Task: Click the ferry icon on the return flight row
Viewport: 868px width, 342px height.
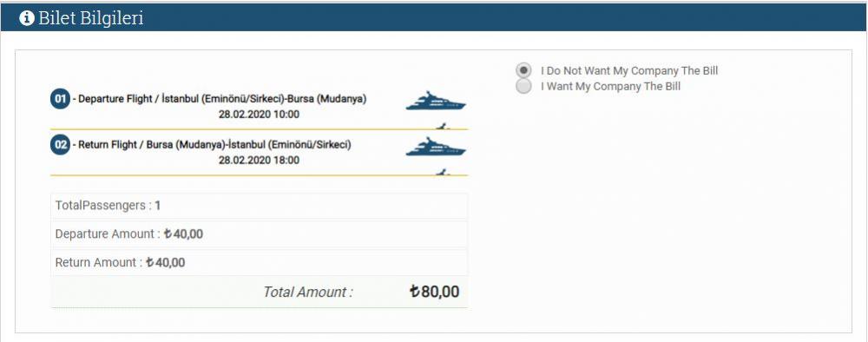Action: click(x=436, y=147)
